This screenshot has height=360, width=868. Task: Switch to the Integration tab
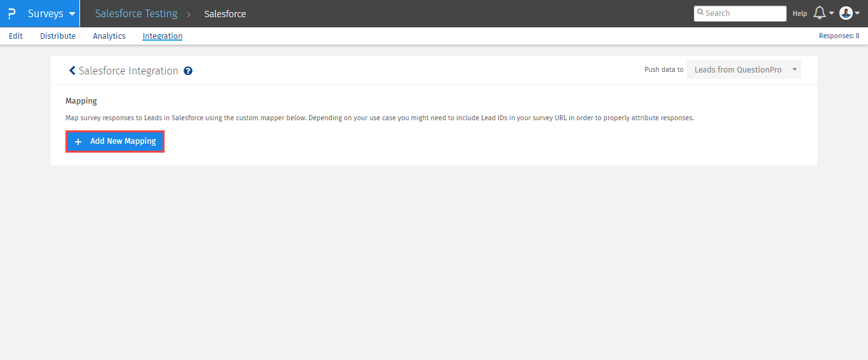point(163,36)
